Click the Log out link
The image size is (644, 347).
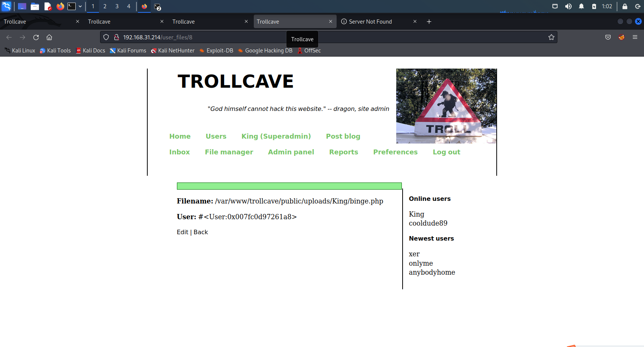pos(446,152)
